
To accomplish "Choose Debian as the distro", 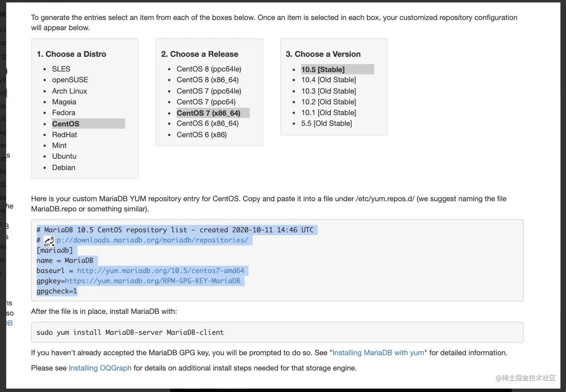I will [x=64, y=168].
